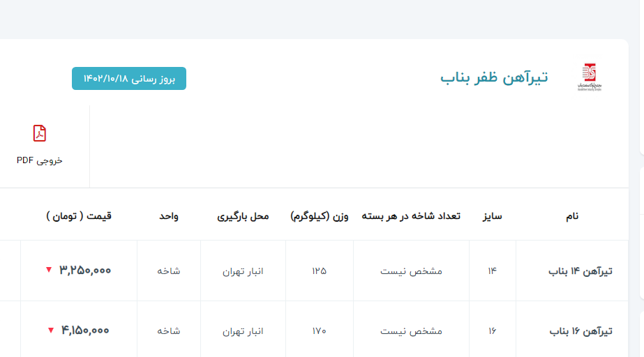644x357 pixels.
Task: Click 'انبار تهران' in the size 14 row
Action: [243, 271]
